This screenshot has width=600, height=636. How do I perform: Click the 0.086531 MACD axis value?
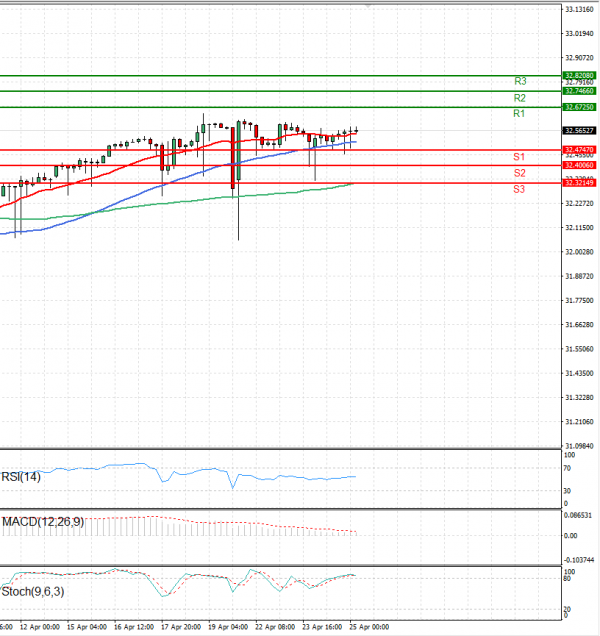(x=578, y=515)
